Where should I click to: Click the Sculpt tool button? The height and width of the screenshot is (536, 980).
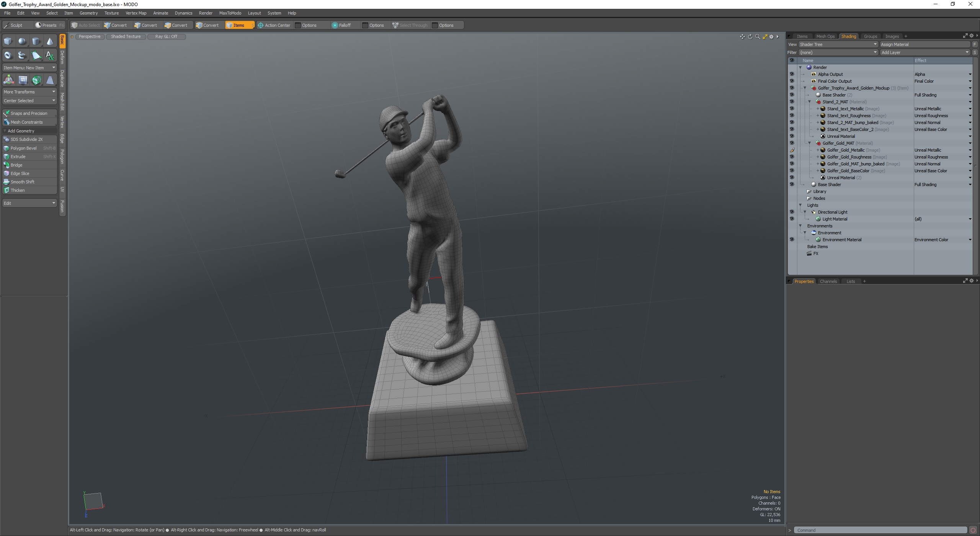(17, 25)
